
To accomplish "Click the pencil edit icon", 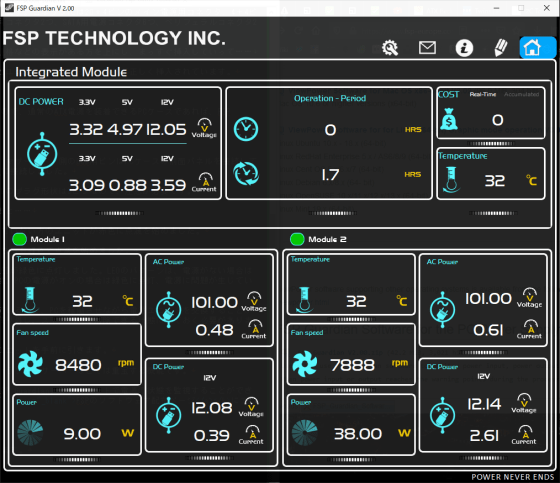I will point(501,48).
